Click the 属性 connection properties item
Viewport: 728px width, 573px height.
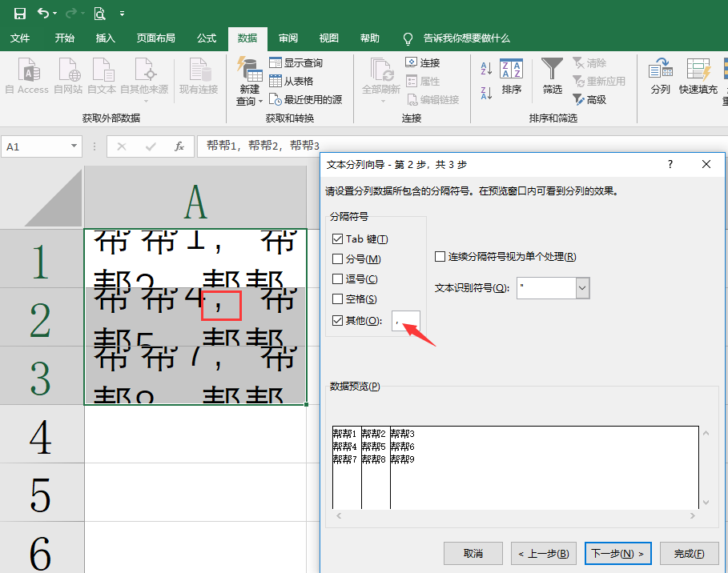pos(423,81)
